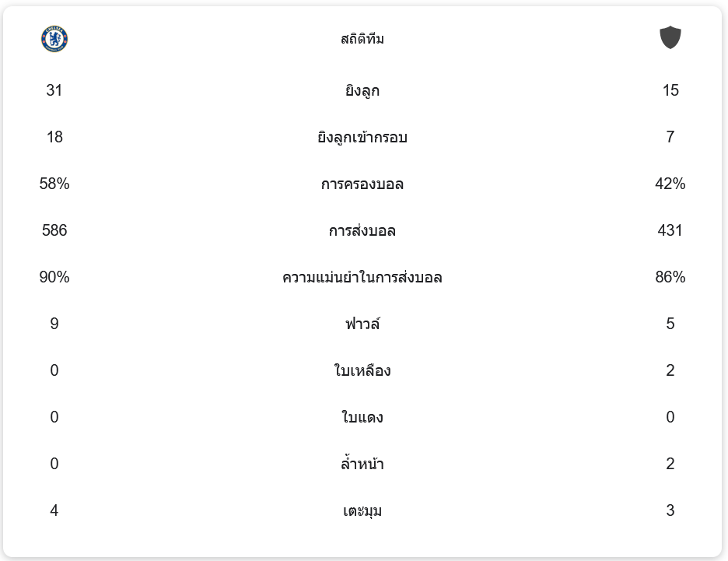Click Chelsea's 586 passes value
Screen dimensions: 728x561
coord(54,231)
